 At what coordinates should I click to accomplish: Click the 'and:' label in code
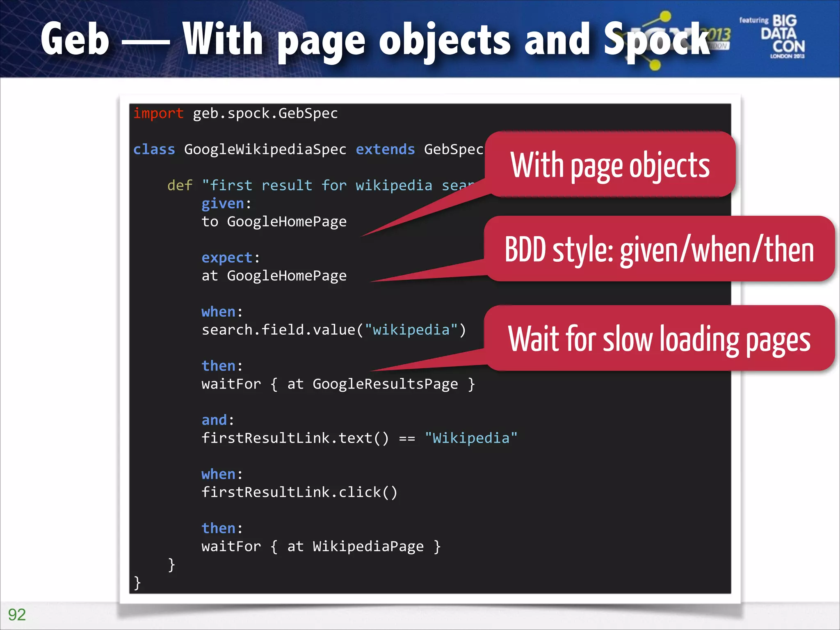pyautogui.click(x=218, y=420)
